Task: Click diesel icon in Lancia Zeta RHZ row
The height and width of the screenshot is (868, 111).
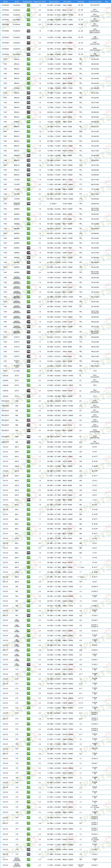Action: [x=28, y=391]
